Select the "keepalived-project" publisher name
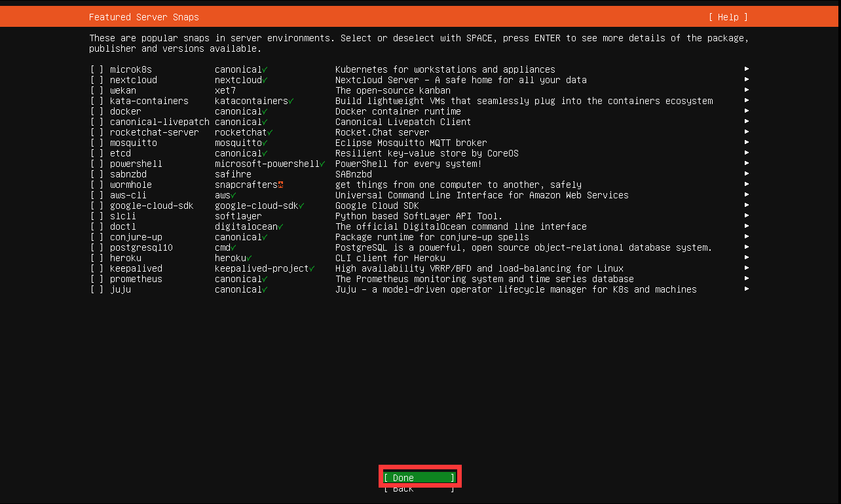This screenshot has height=504, width=841. pyautogui.click(x=262, y=268)
